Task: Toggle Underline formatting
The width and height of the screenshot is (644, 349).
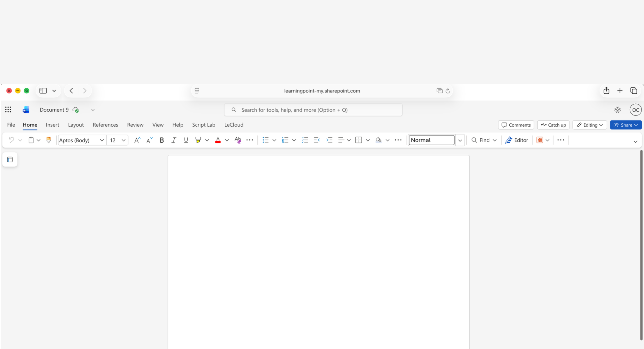Action: coord(186,140)
